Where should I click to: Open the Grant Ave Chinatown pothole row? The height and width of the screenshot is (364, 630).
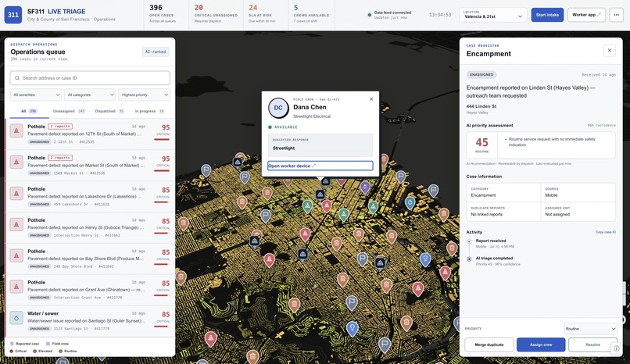(x=91, y=290)
